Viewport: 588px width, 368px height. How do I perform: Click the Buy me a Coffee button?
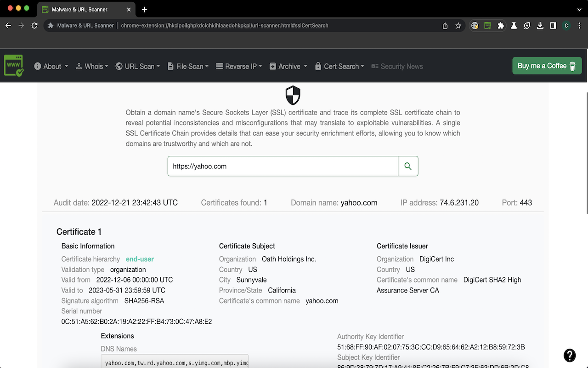[x=547, y=65]
